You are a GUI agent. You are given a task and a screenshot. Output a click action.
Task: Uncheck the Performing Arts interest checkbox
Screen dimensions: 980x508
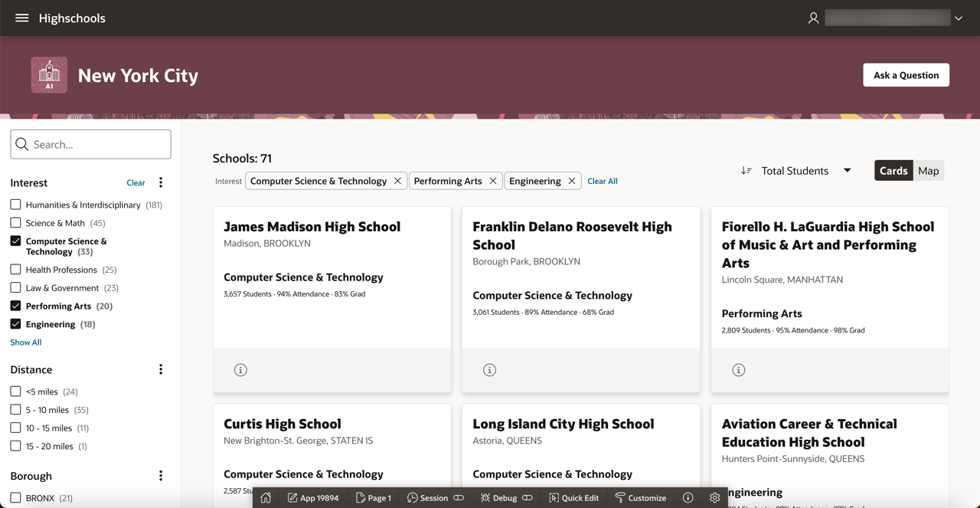tap(15, 306)
